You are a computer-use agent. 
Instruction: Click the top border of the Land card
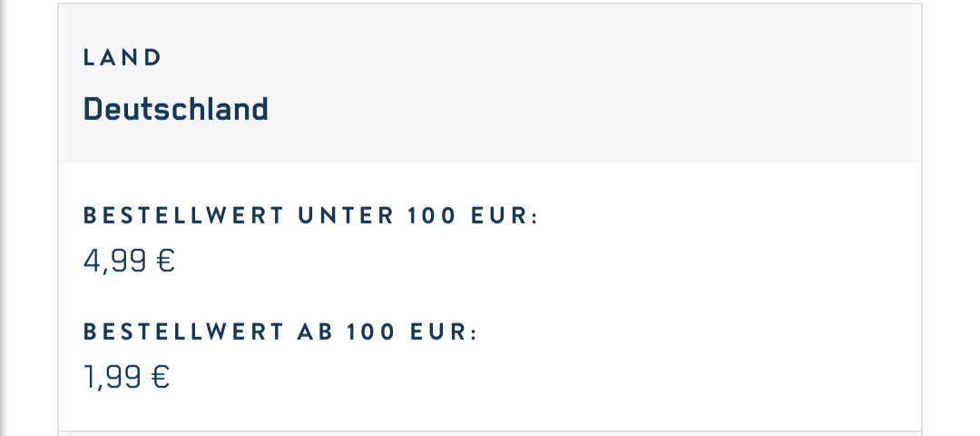490,4
